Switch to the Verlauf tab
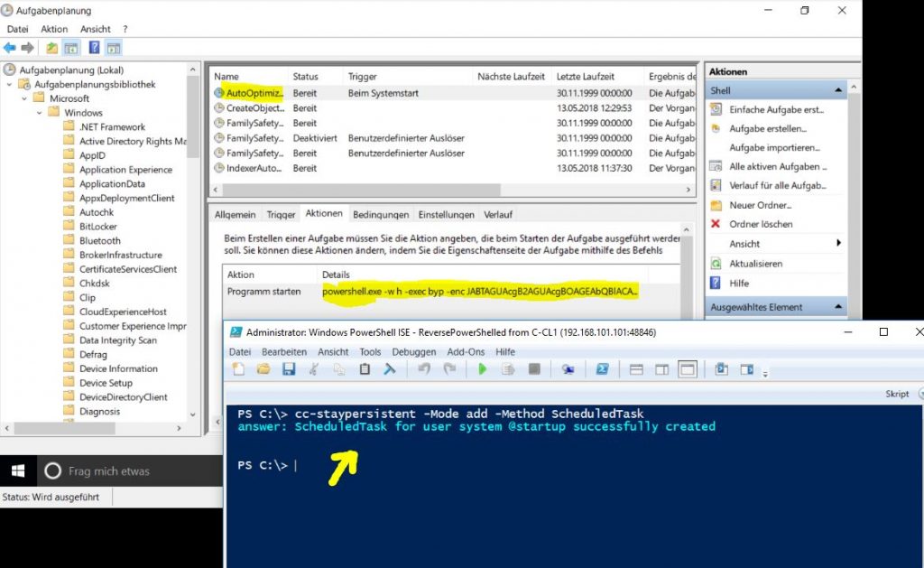Viewport: 924px width, 568px height. pyautogui.click(x=498, y=215)
